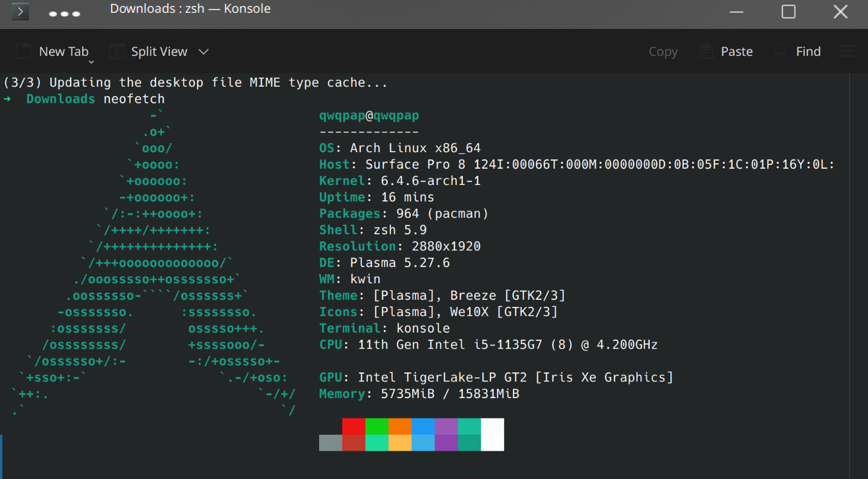Click the Konsole terminal icon in the title bar
The width and height of the screenshot is (868, 479).
(x=20, y=12)
